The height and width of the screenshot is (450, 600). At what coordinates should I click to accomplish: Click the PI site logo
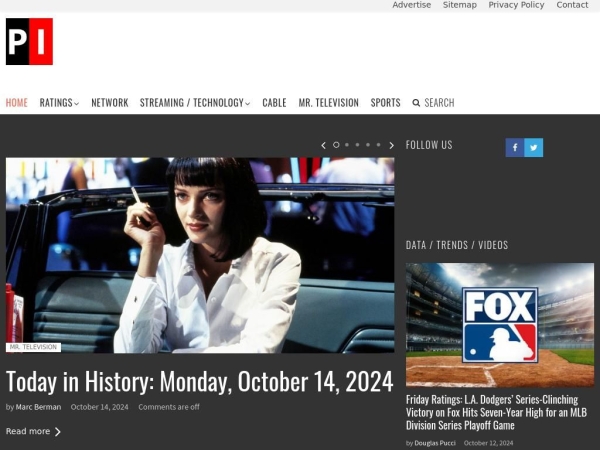pyautogui.click(x=29, y=41)
